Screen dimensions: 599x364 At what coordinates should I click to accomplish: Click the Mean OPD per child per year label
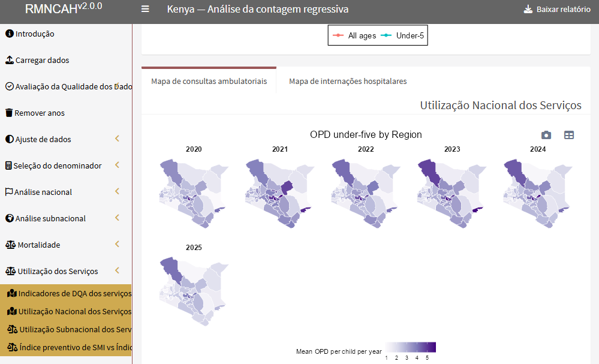click(339, 351)
